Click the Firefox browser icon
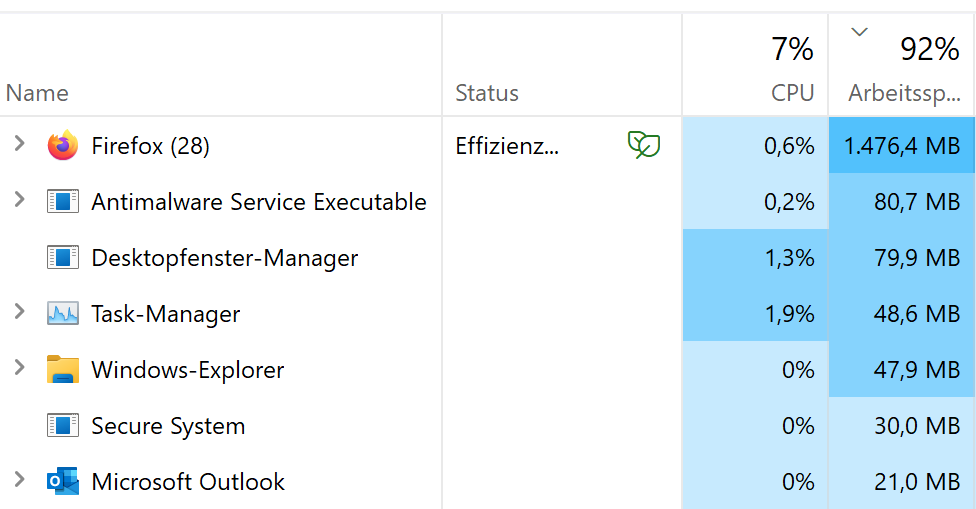The height and width of the screenshot is (509, 976). click(x=62, y=146)
